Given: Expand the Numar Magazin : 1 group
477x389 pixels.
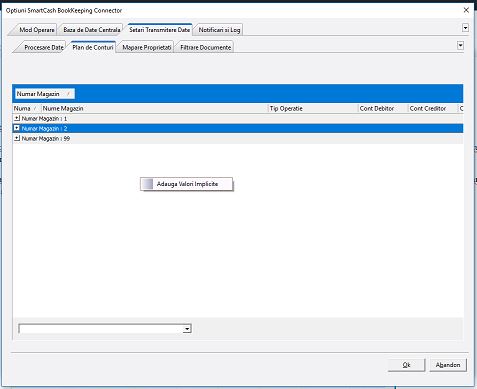Looking at the screenshot, I should [17, 118].
